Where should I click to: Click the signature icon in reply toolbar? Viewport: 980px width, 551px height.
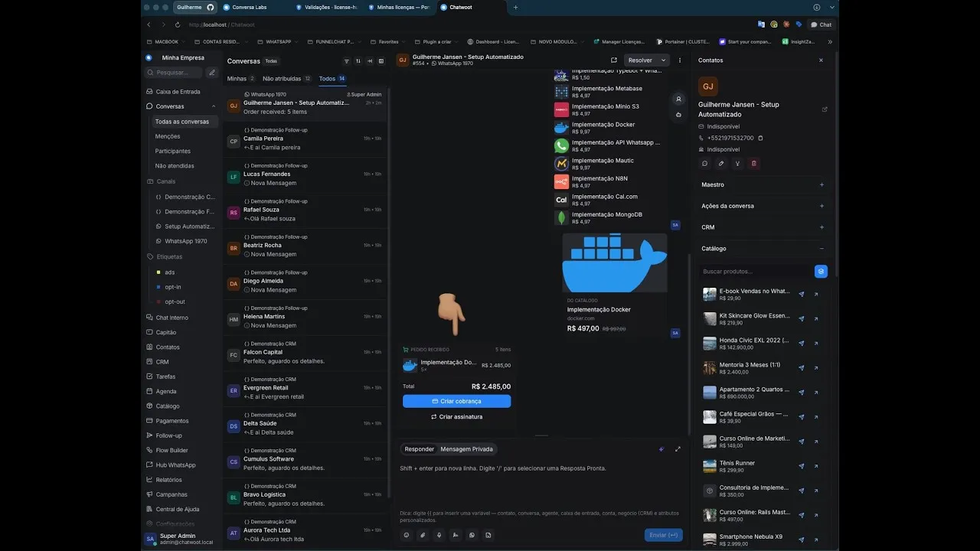coord(456,535)
